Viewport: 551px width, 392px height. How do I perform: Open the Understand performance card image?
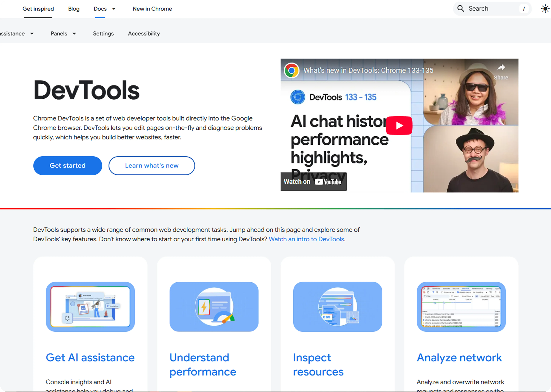214,307
